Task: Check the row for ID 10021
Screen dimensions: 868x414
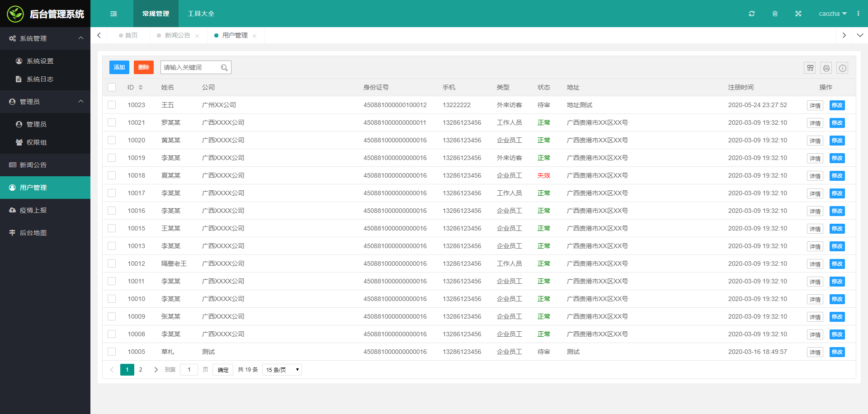Action: point(112,122)
